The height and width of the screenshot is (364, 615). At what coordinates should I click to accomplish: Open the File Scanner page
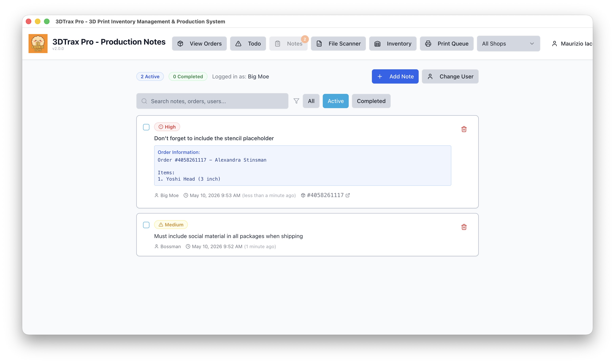coord(338,44)
